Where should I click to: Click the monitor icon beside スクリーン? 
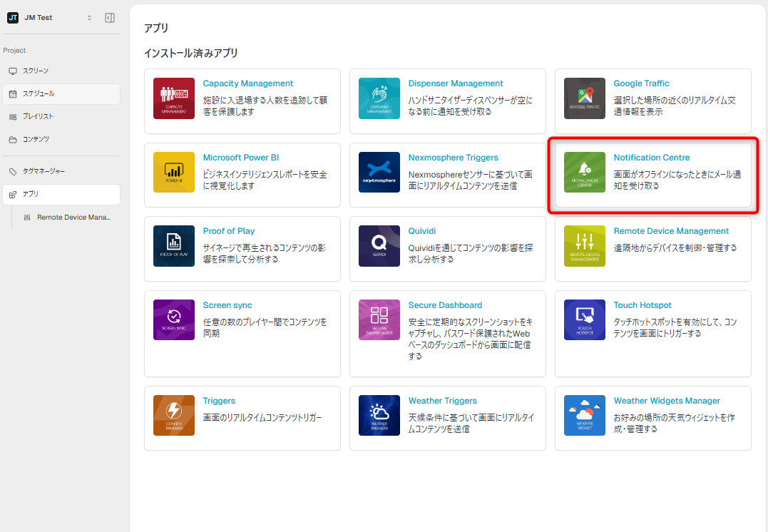[13, 71]
